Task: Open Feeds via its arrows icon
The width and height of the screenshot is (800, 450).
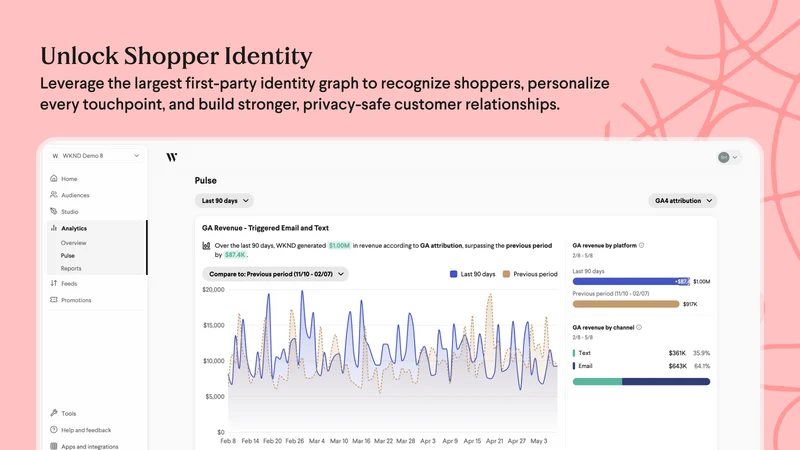Action: coord(54,283)
